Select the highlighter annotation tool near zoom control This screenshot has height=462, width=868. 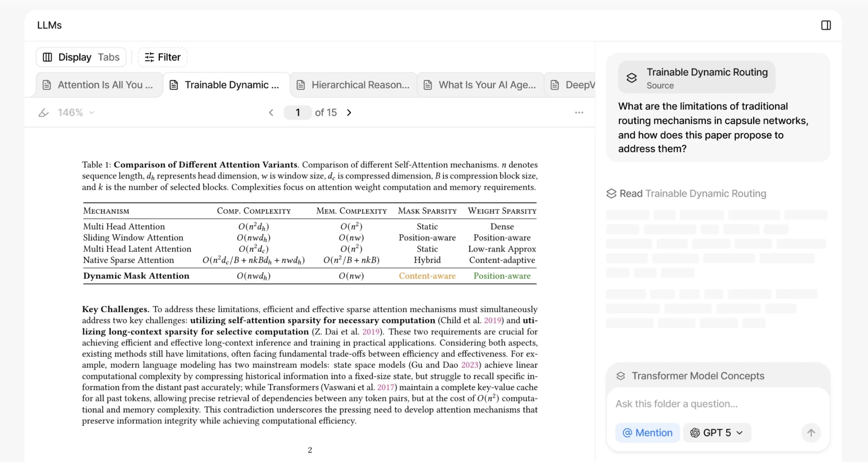44,112
